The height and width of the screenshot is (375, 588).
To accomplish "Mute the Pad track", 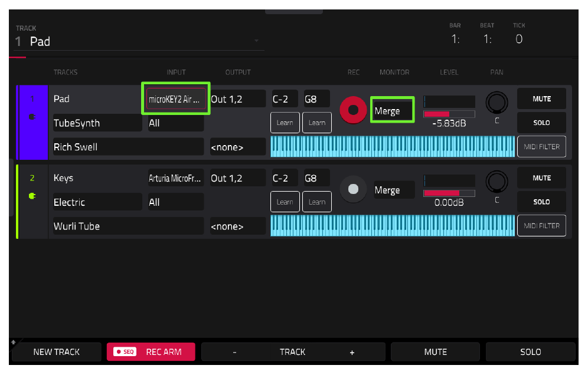I will [x=541, y=99].
